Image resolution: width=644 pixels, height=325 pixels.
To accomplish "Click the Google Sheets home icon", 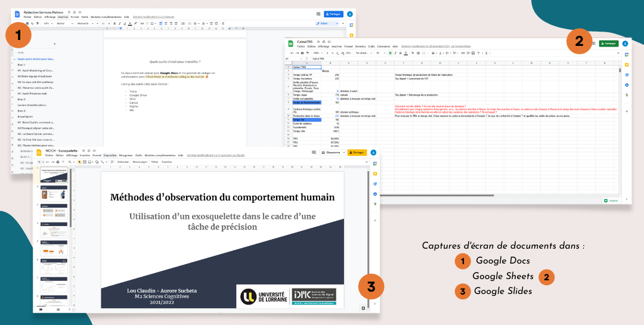I will [x=291, y=44].
